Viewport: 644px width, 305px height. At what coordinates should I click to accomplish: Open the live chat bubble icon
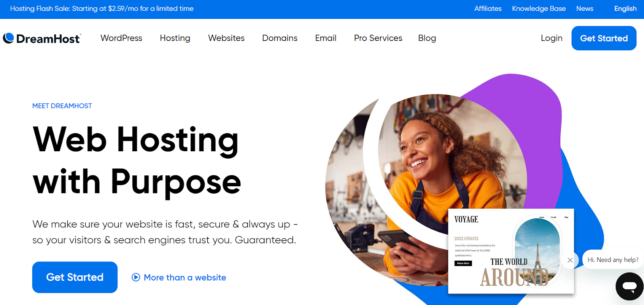[x=630, y=286]
